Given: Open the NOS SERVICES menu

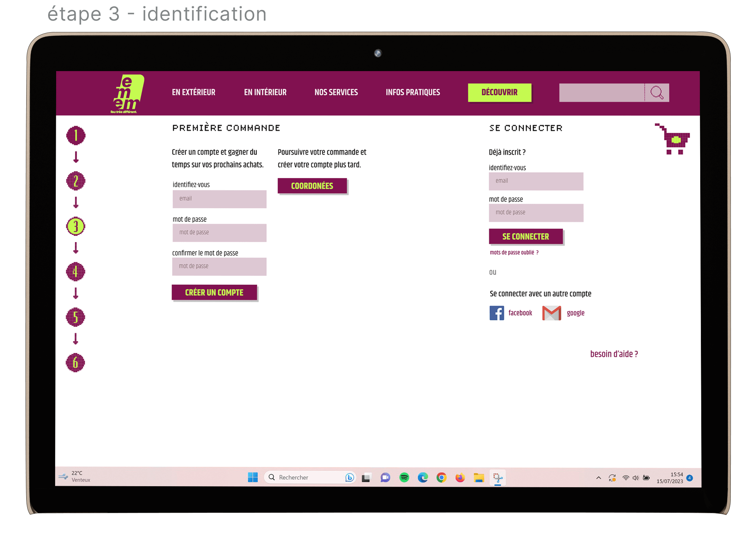Looking at the screenshot, I should [336, 92].
